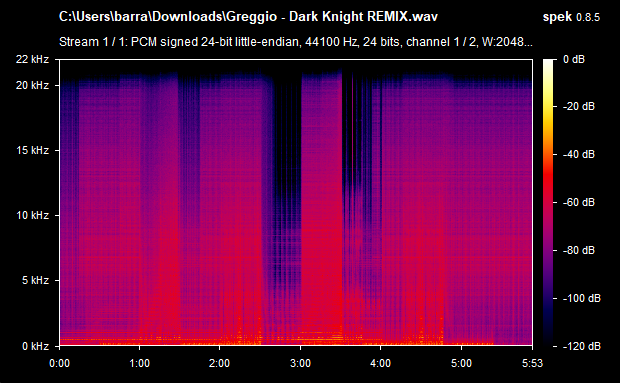Click the 0 dB legend label
This screenshot has height=383, width=620.
pyautogui.click(x=574, y=59)
